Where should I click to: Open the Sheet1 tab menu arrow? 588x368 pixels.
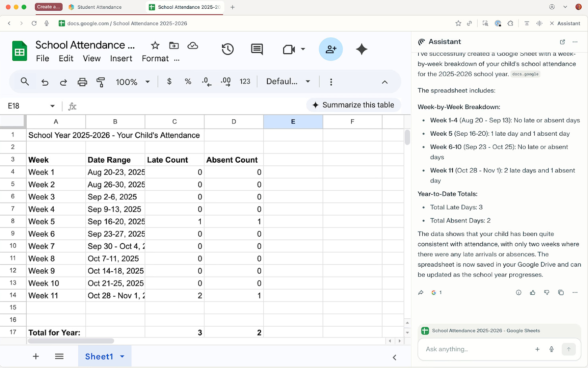pyautogui.click(x=122, y=356)
